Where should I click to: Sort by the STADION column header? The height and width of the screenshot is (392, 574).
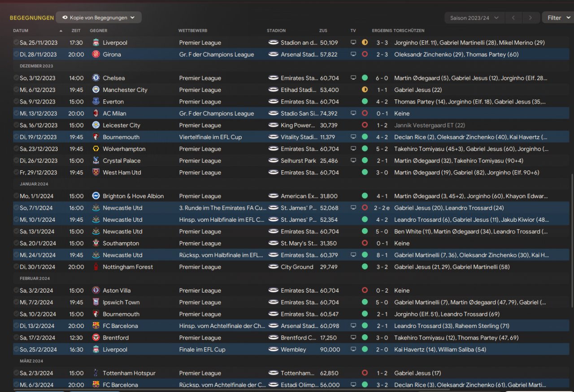[276, 30]
